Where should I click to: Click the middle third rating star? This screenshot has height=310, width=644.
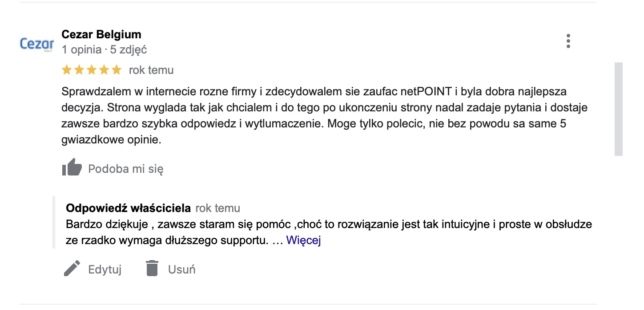92,70
